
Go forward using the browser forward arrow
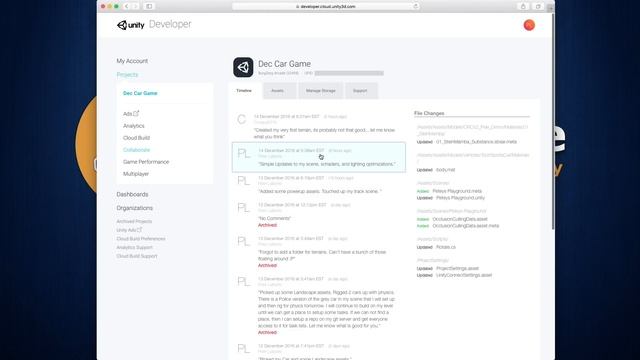[x=135, y=6]
